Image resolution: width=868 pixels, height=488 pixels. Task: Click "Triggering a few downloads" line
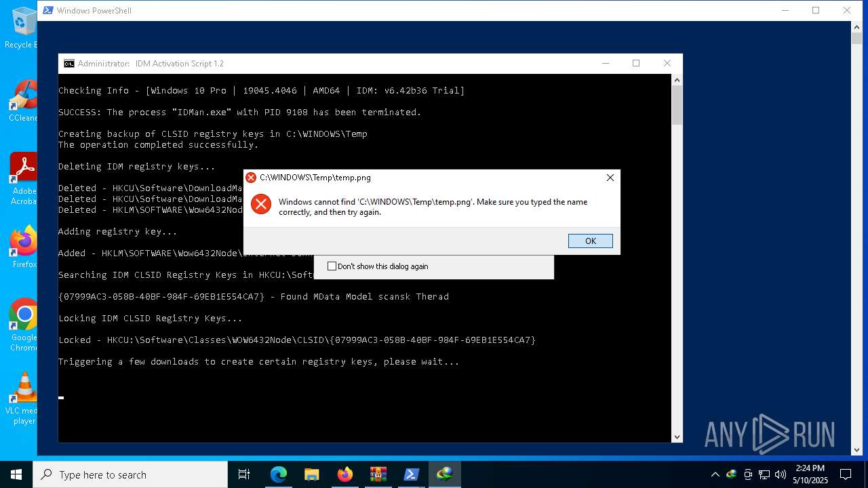pyautogui.click(x=259, y=362)
